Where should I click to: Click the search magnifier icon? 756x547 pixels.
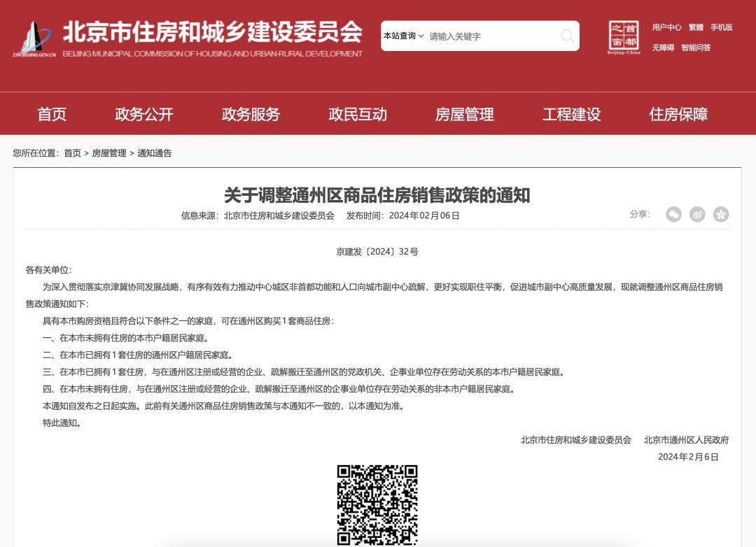coord(567,36)
